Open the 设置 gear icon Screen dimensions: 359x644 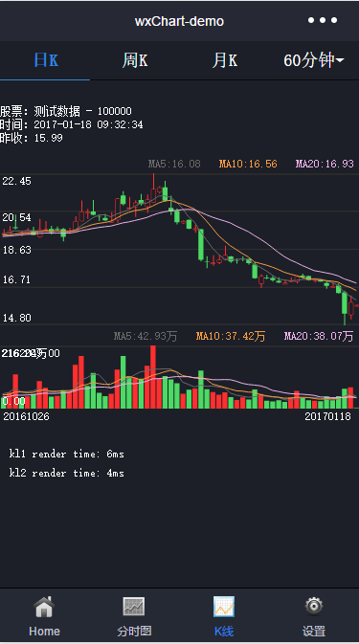(314, 606)
